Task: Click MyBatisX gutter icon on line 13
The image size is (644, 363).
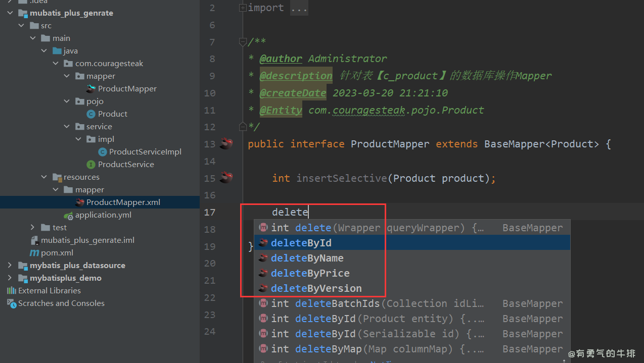Action: [226, 144]
